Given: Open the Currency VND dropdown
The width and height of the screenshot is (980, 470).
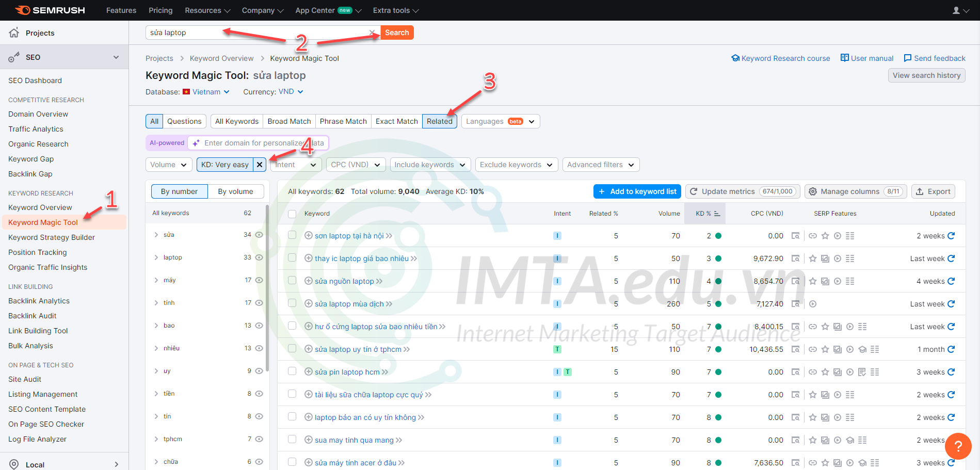Looking at the screenshot, I should (x=291, y=92).
